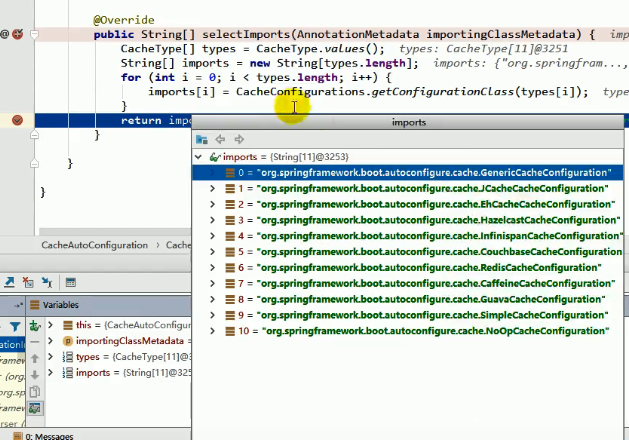The width and height of the screenshot is (629, 440).
Task: Expand element 1 JCacheCacheConfiguration
Action: (x=213, y=189)
